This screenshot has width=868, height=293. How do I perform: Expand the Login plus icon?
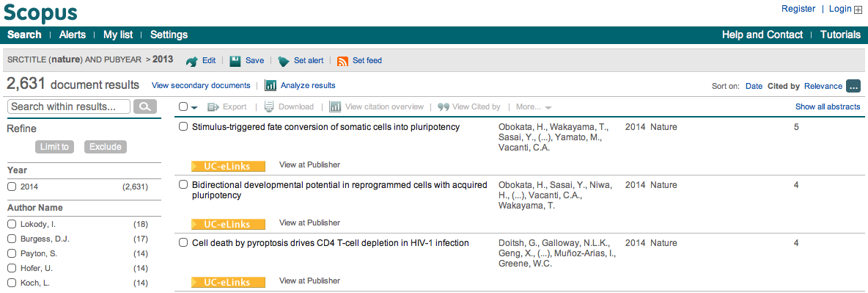tap(858, 10)
